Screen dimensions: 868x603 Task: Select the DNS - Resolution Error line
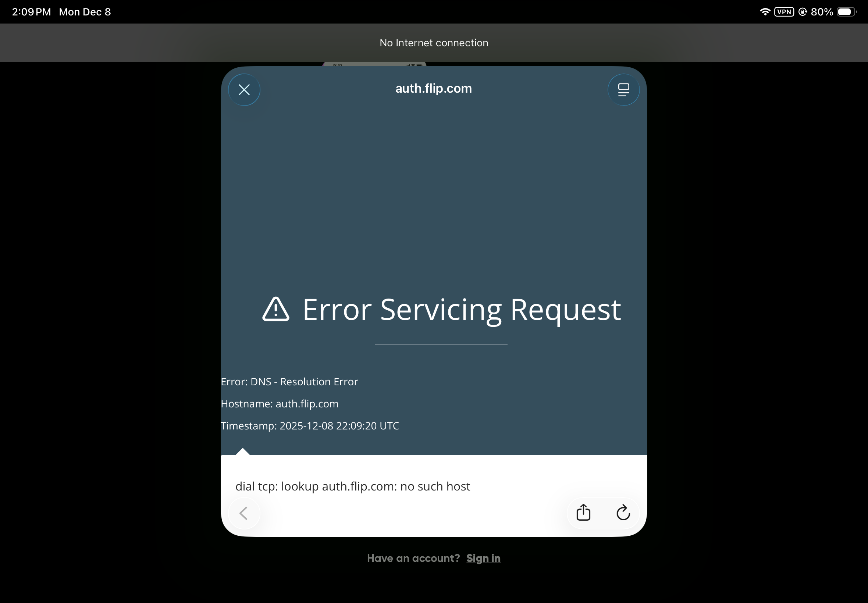289,382
